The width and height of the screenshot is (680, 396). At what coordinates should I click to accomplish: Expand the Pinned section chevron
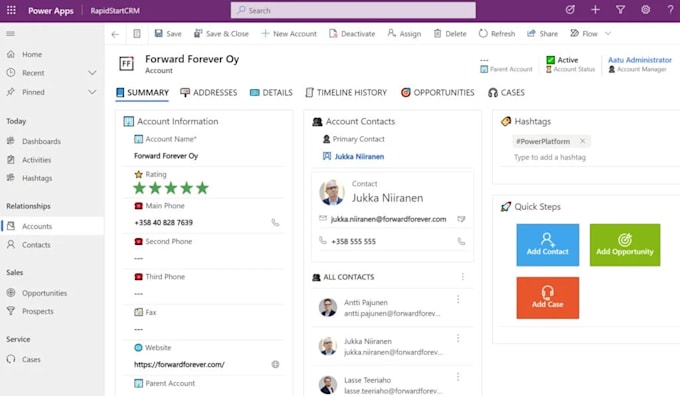tap(92, 92)
